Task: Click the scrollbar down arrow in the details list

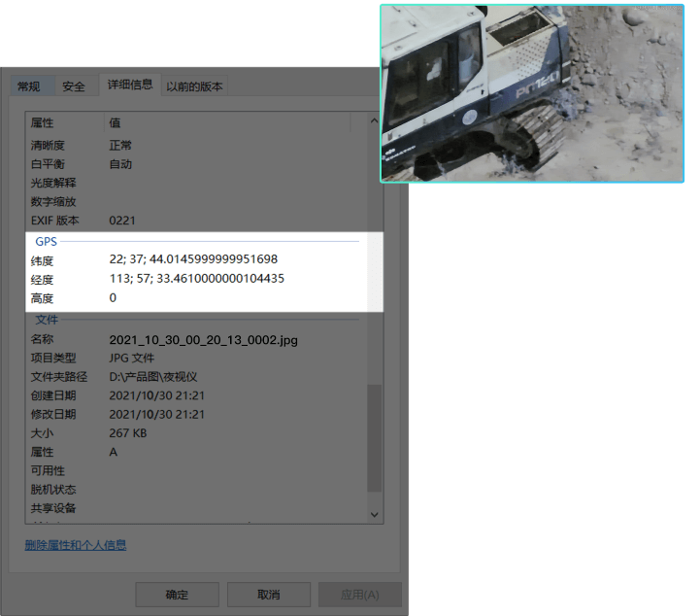Action: coord(375,513)
